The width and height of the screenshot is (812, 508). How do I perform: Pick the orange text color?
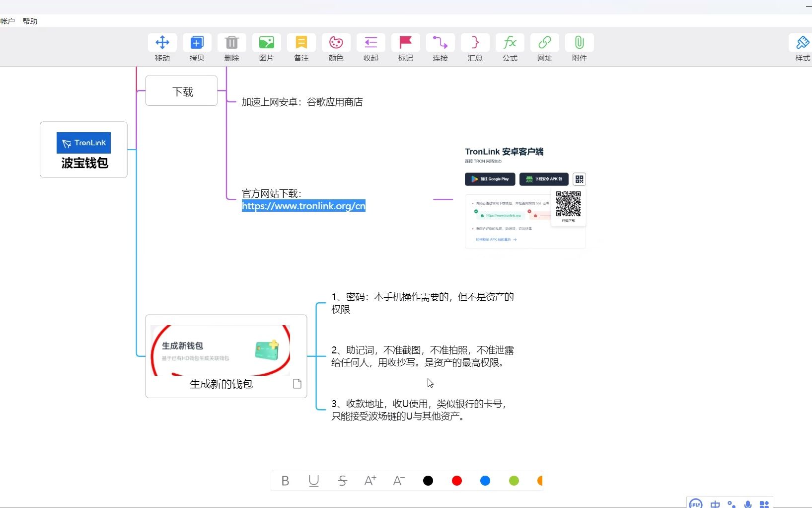540,481
